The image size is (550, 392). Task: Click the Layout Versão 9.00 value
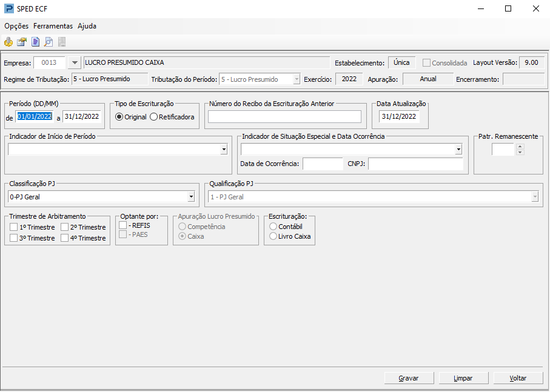click(531, 62)
